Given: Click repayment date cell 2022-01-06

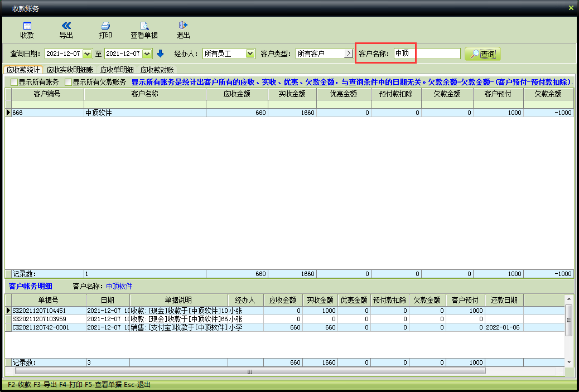Looking at the screenshot, I should pos(504,327).
